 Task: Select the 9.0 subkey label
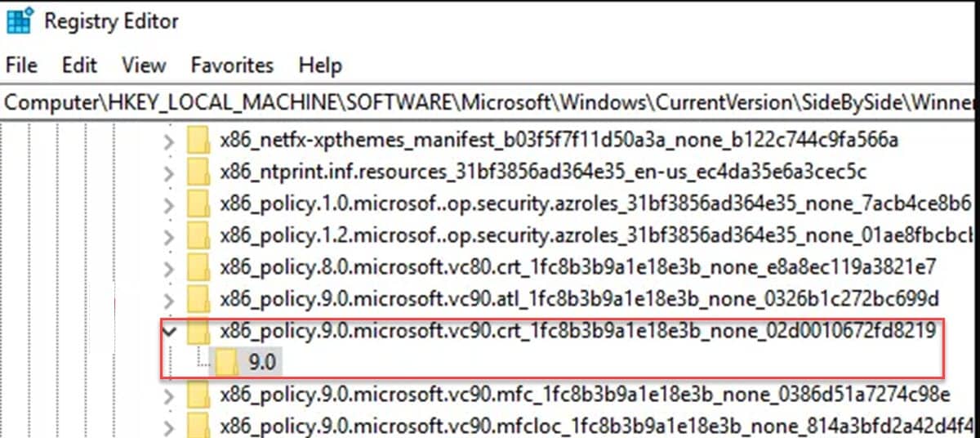coord(261,363)
